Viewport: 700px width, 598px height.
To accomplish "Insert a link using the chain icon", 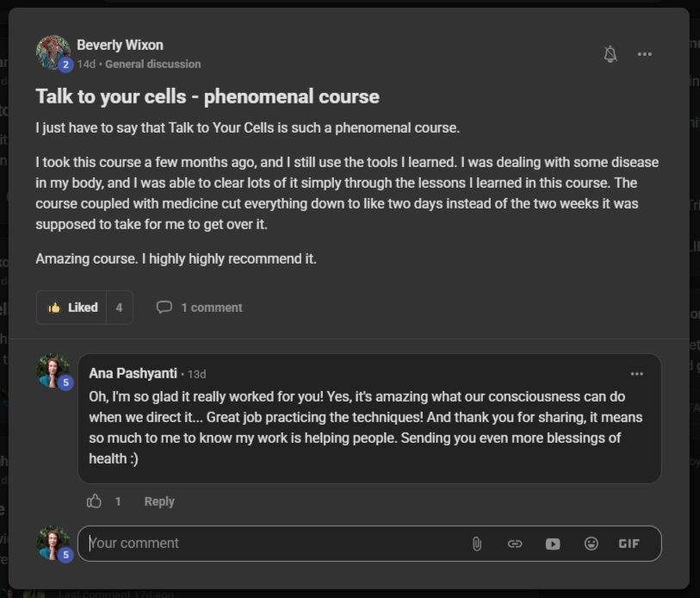I will click(515, 544).
